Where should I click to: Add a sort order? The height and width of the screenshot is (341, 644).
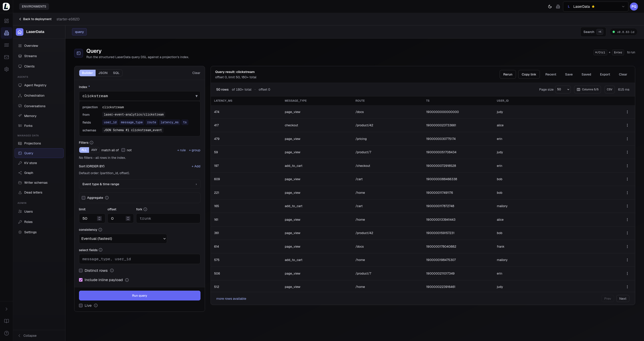coord(196,166)
